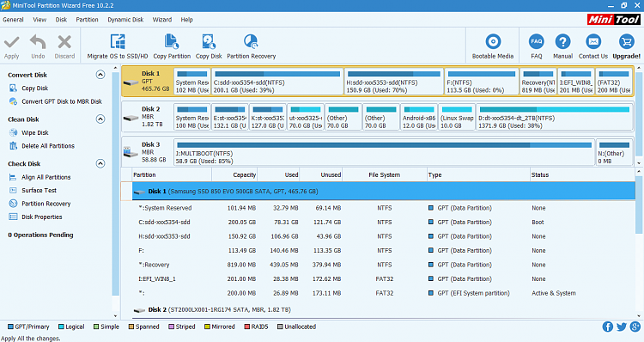
Task: Select N:(Other) partition on Disk 3
Action: pos(614,152)
